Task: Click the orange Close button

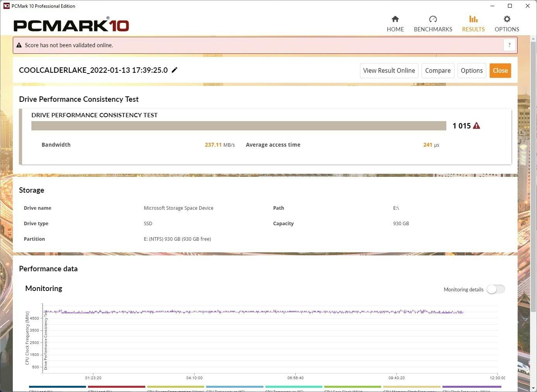Action: [x=500, y=70]
